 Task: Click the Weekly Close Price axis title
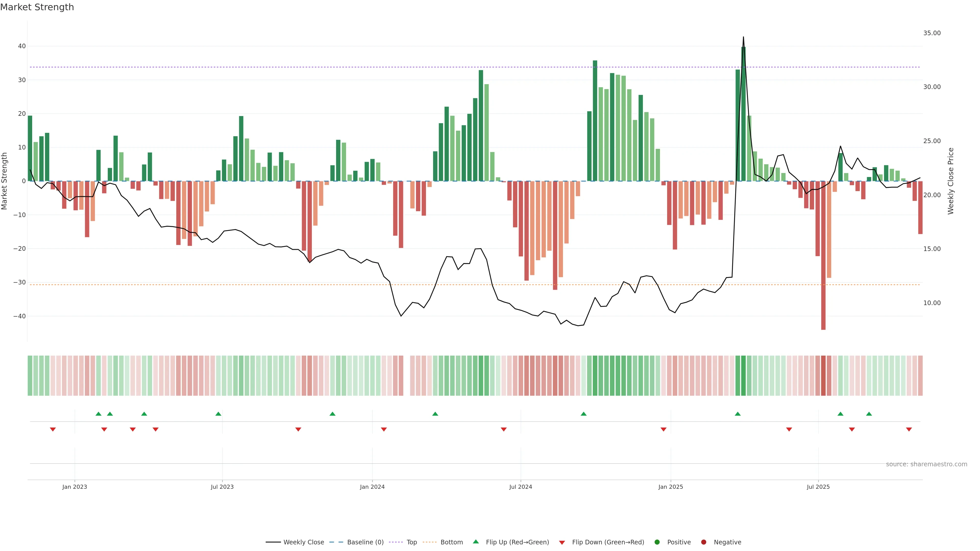click(951, 181)
